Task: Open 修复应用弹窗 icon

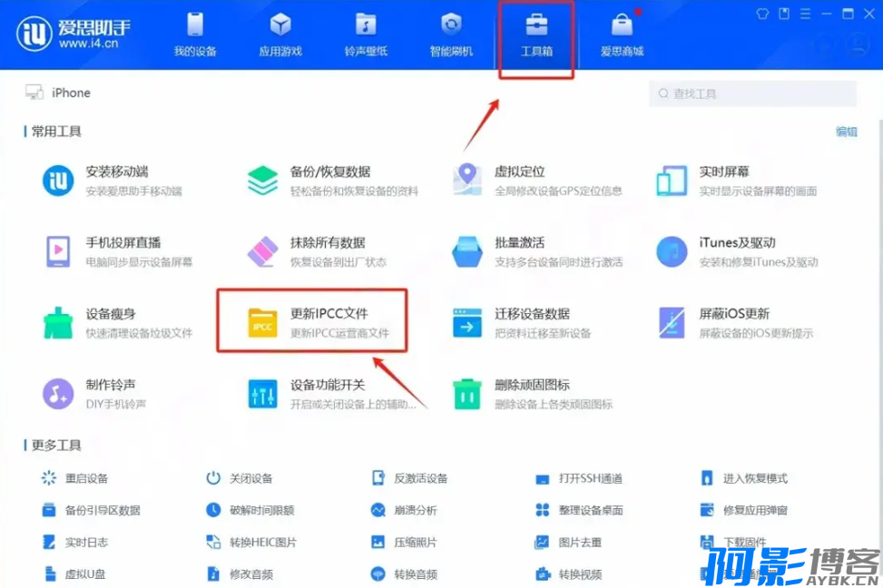Action: [707, 510]
